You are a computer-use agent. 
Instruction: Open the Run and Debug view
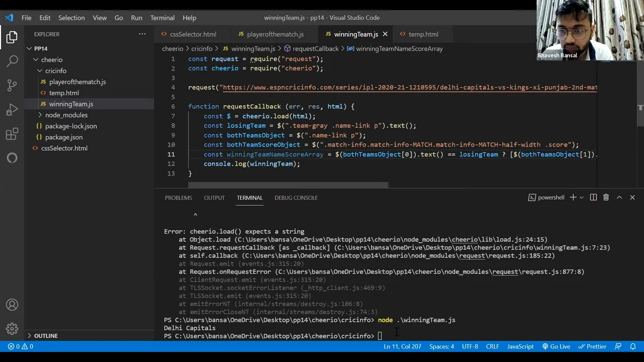click(12, 110)
